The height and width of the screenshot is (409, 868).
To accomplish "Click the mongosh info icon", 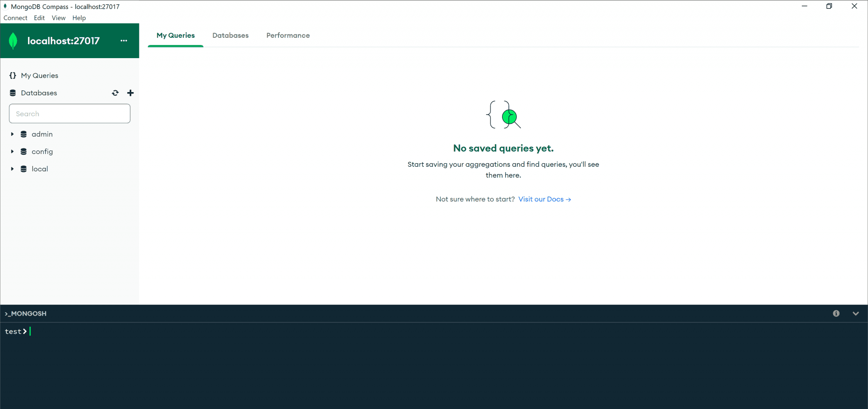I will (x=836, y=314).
